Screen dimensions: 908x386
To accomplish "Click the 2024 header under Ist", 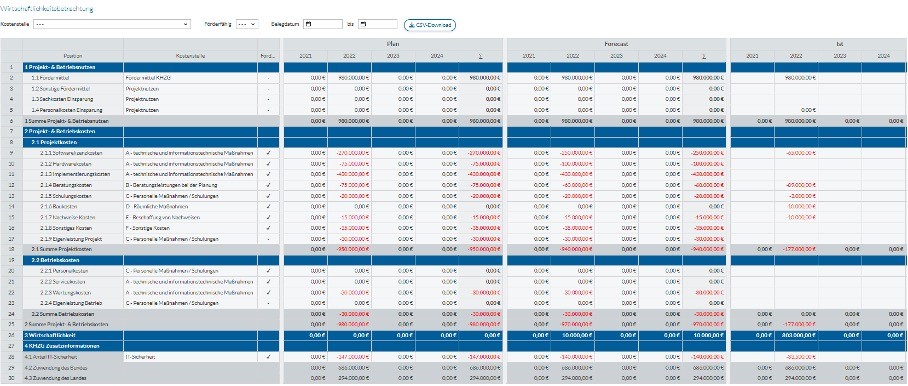I will [884, 56].
